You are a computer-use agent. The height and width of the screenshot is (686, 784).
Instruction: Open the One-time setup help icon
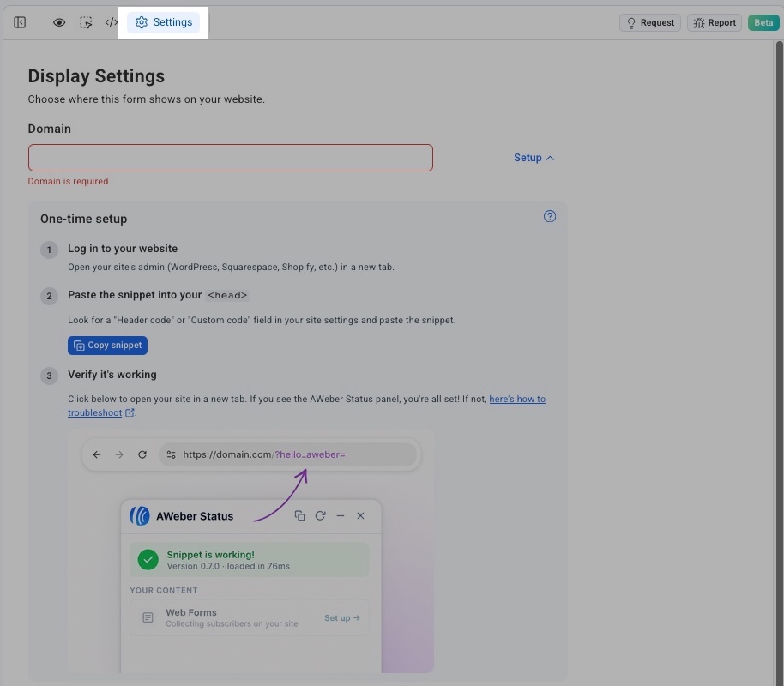(x=550, y=216)
